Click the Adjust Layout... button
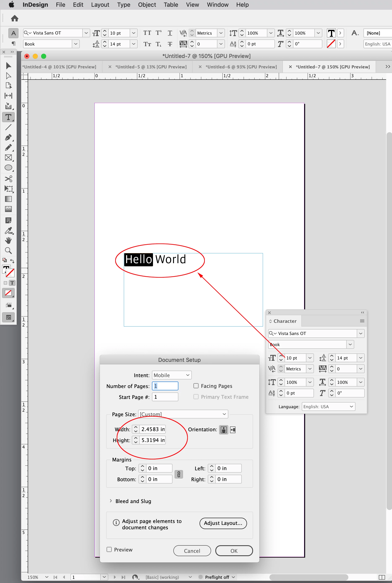The image size is (392, 583). pos(223,523)
